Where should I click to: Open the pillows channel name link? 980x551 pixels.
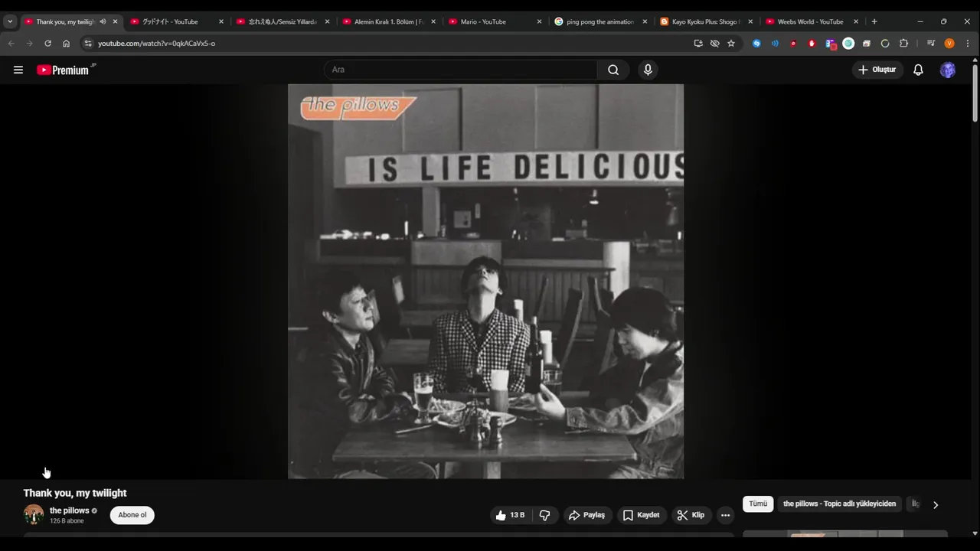pyautogui.click(x=70, y=510)
